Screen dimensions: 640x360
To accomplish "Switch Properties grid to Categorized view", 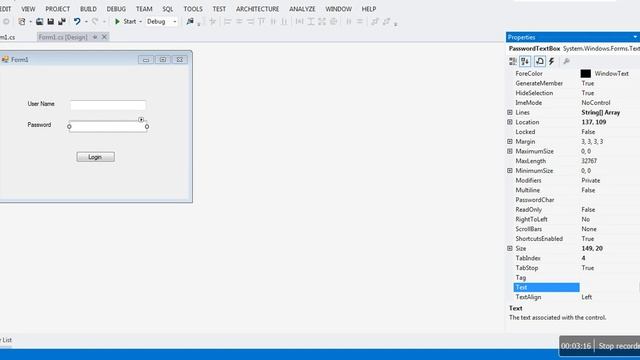I will click(513, 62).
